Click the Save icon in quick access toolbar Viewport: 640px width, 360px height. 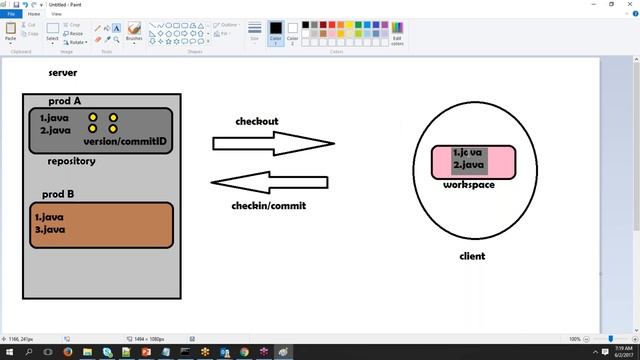16,4
